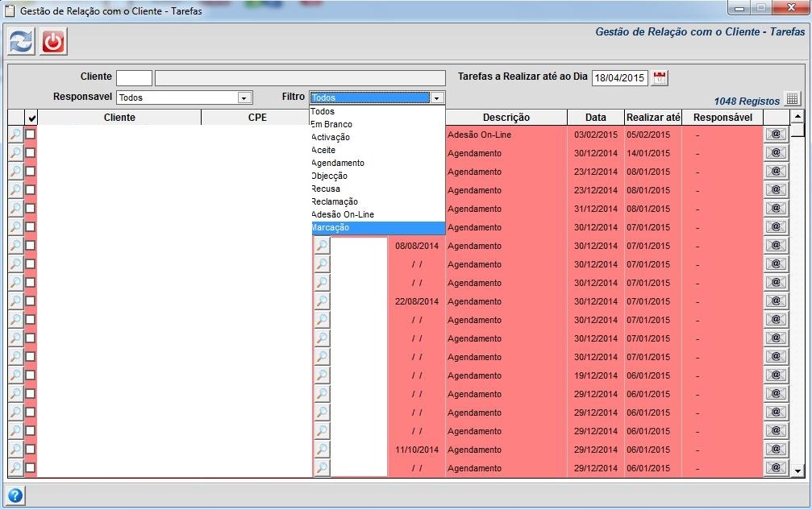Toggle the select-all checkbox in table header
Screen dimensions: 812x510
pyautogui.click(x=31, y=118)
